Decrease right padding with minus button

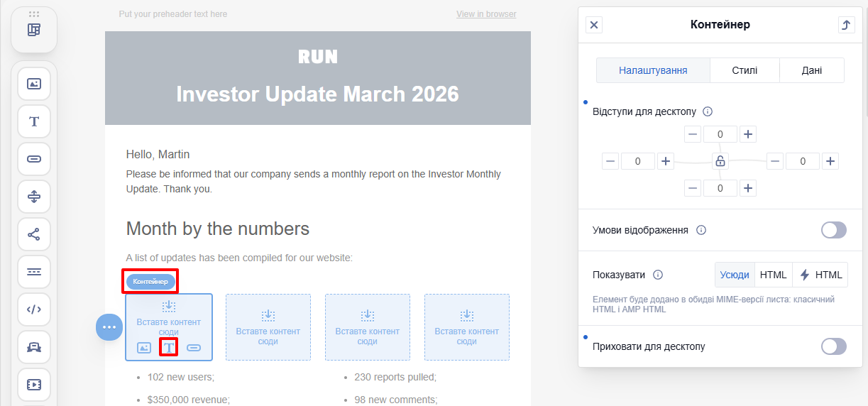click(x=775, y=161)
